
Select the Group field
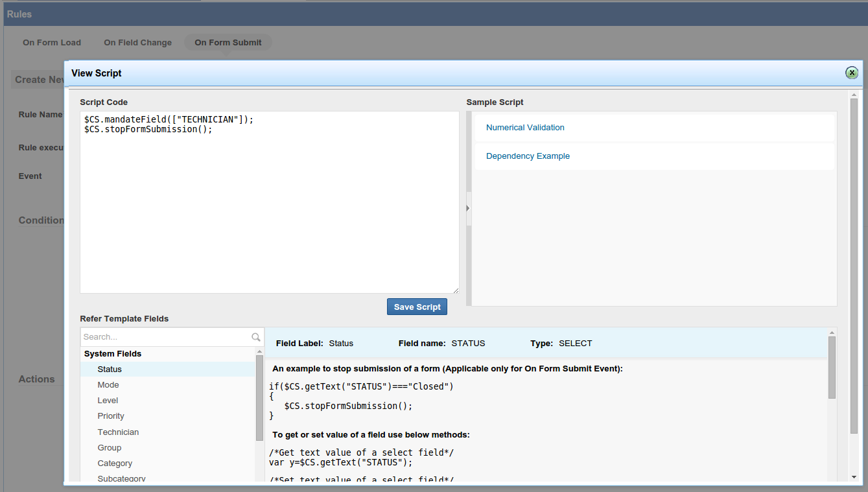pyautogui.click(x=110, y=448)
